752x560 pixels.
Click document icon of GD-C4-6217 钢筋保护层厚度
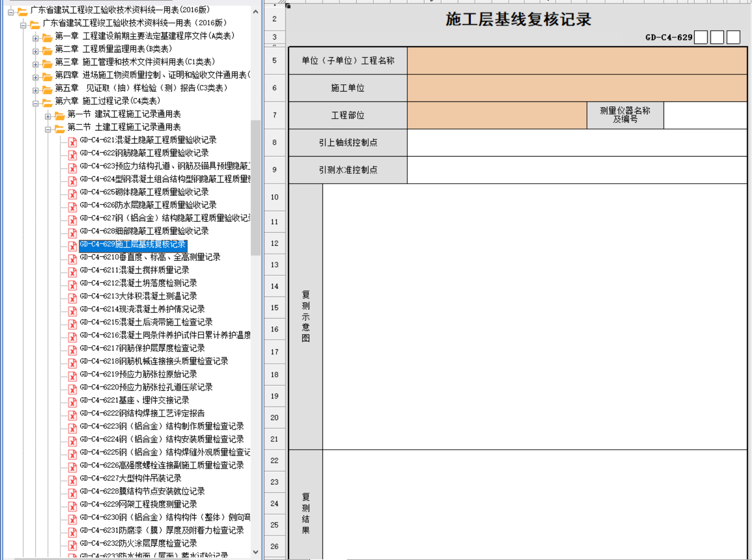[x=72, y=350]
